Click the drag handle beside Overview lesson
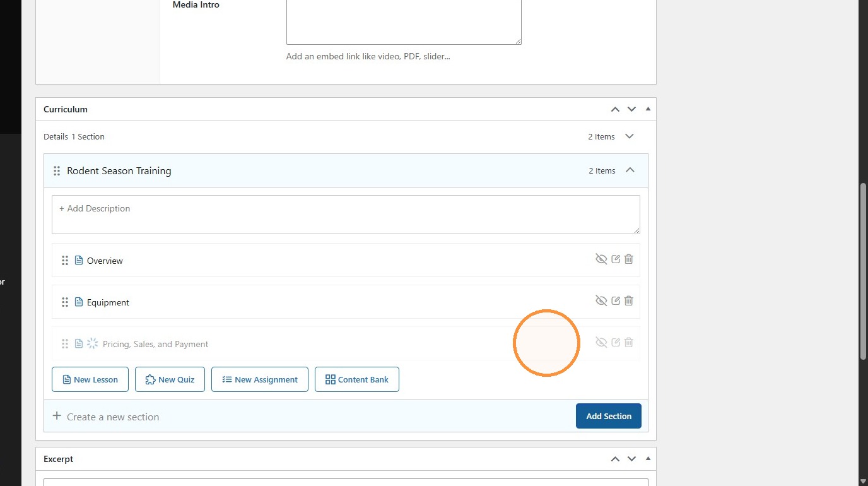868x486 pixels. click(x=65, y=260)
